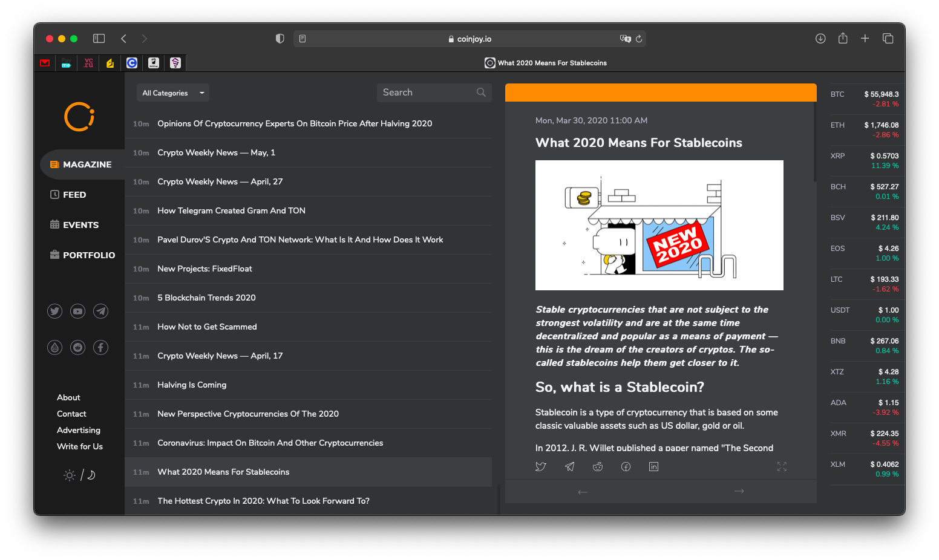Open the 'Write for Us' link

pyautogui.click(x=80, y=446)
